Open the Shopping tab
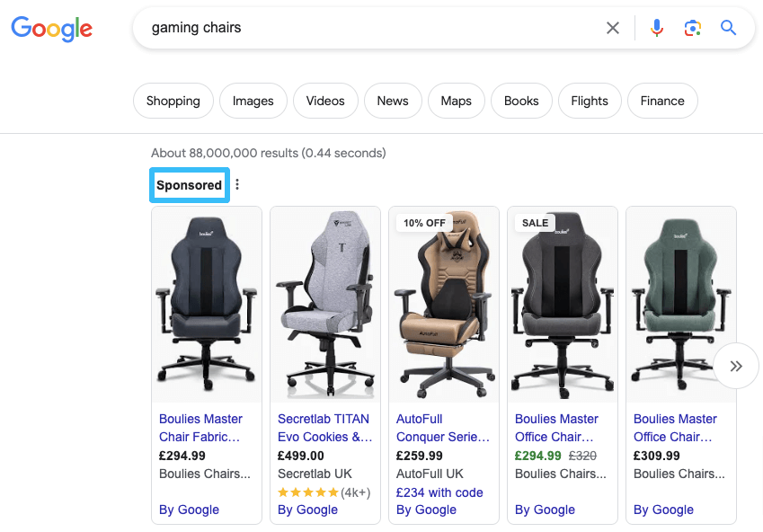 (x=173, y=101)
